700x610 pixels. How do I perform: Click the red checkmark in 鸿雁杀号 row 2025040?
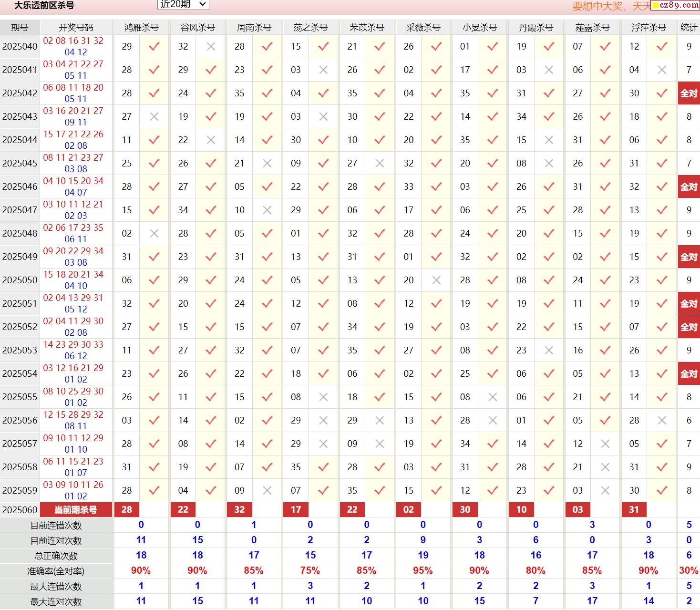(154, 47)
